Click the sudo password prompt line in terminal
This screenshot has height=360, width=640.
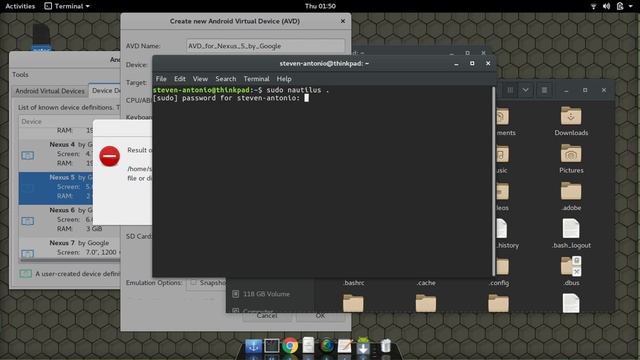231,98
